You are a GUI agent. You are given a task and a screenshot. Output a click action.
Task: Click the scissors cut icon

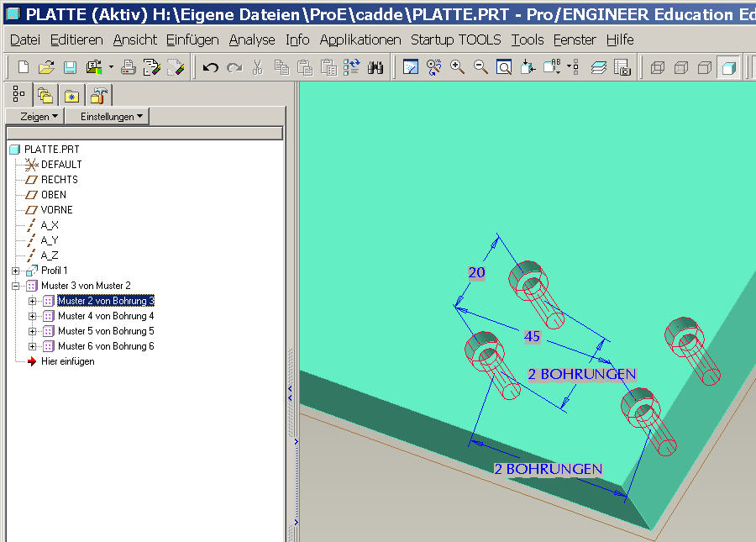pos(258,67)
